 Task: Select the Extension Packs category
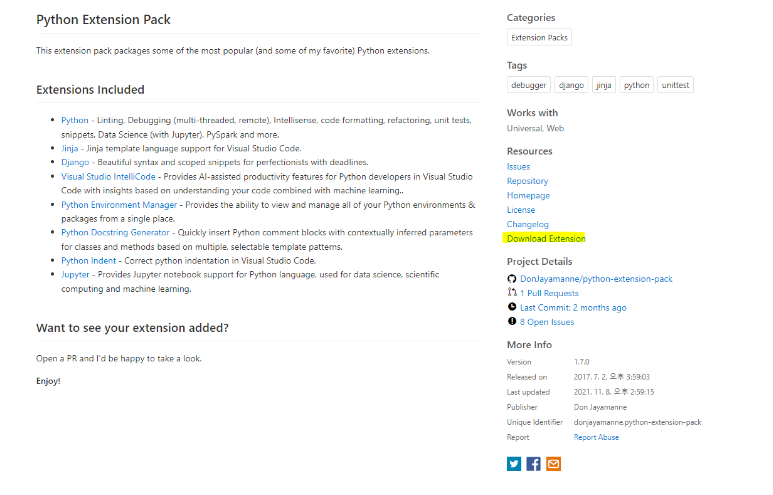[x=539, y=37]
